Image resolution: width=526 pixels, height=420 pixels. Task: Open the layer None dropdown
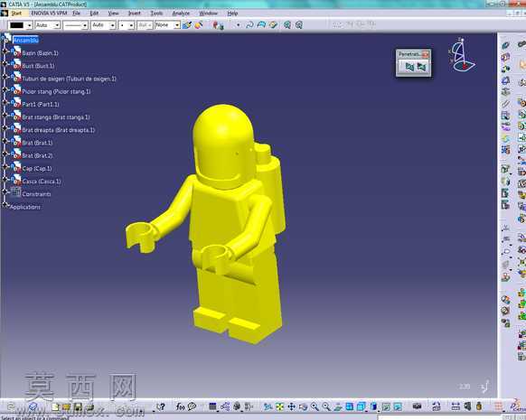(177, 25)
